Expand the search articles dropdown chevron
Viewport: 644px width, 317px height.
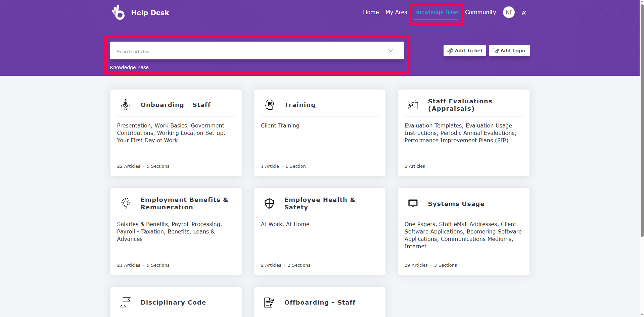coord(390,51)
